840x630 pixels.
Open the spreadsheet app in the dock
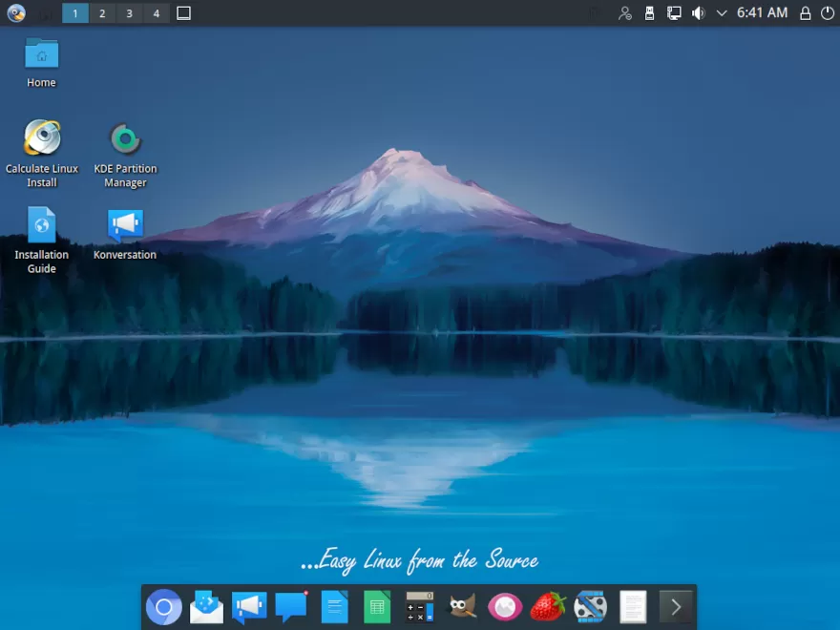tap(377, 607)
